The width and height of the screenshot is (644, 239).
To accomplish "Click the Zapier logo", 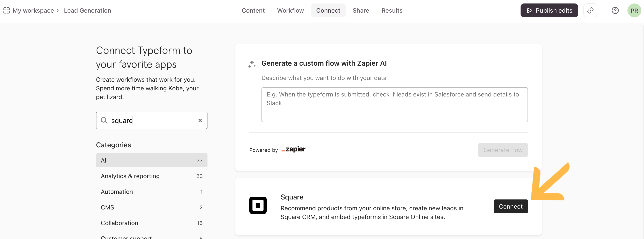I will click(x=293, y=149).
